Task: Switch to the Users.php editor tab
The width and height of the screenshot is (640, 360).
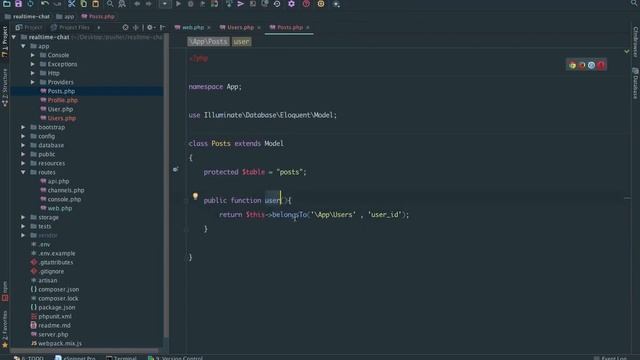Action: click(x=240, y=27)
